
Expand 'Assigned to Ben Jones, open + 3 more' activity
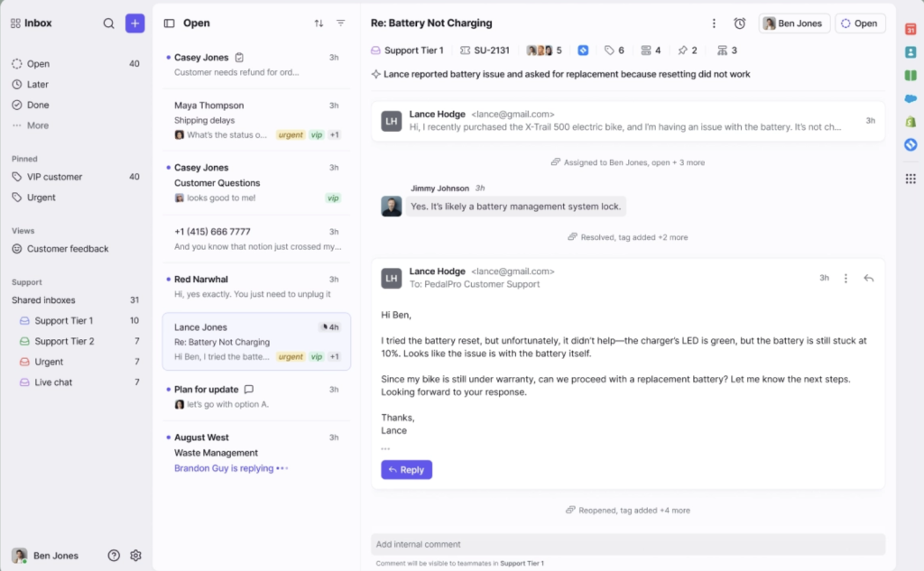(628, 162)
